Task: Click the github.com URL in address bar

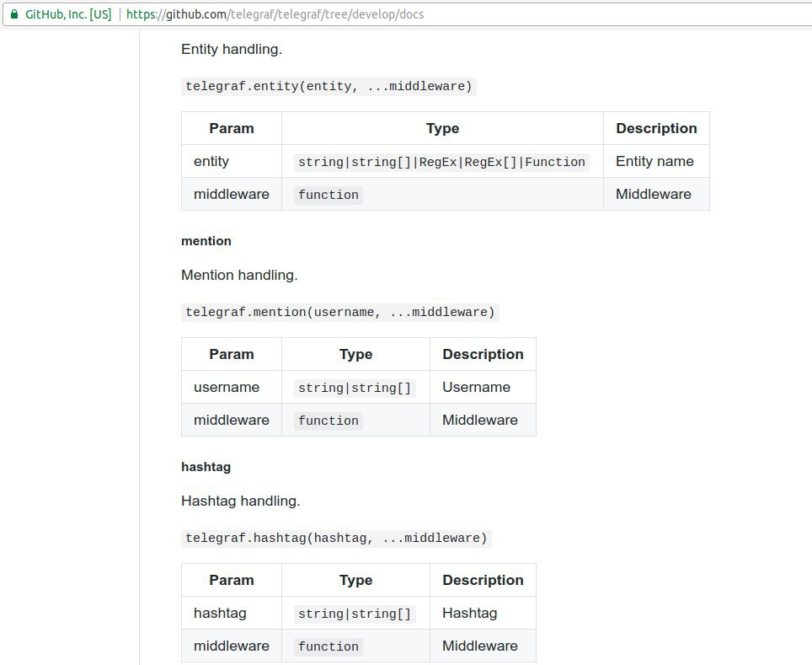Action: [x=275, y=14]
